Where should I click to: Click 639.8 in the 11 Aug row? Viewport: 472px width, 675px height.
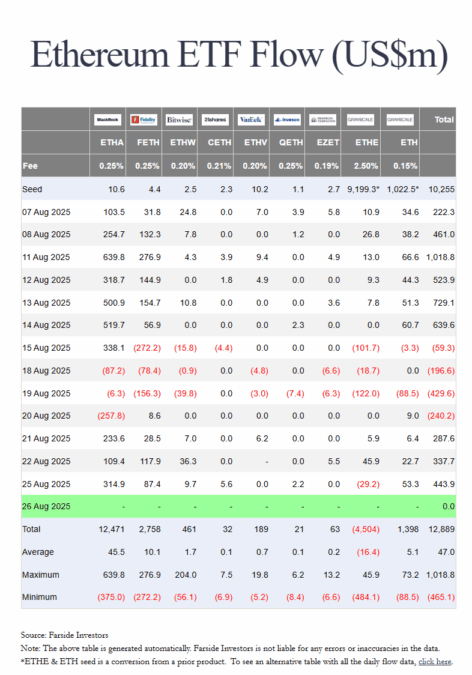tap(114, 257)
